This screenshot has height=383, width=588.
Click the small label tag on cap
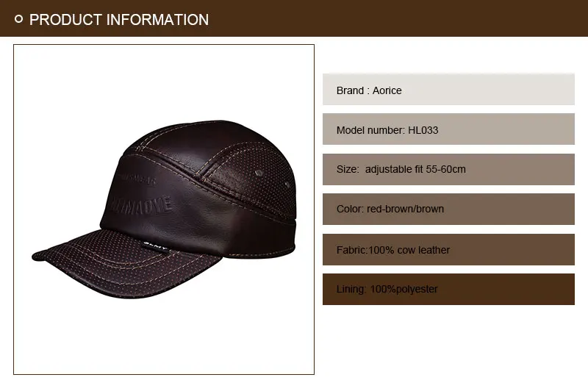[x=155, y=247]
